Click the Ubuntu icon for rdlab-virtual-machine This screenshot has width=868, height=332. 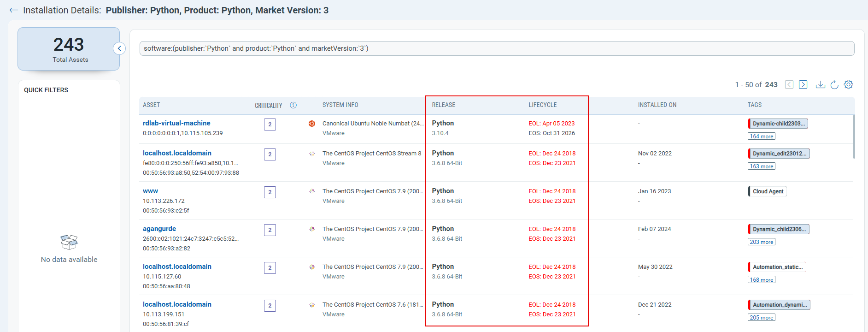[312, 124]
